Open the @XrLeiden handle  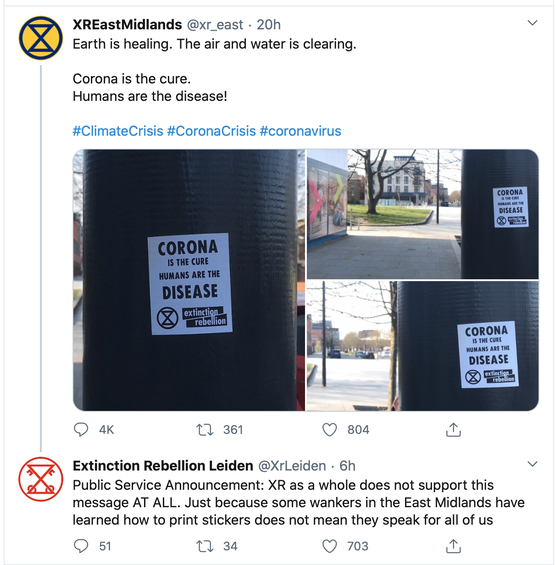pos(292,466)
